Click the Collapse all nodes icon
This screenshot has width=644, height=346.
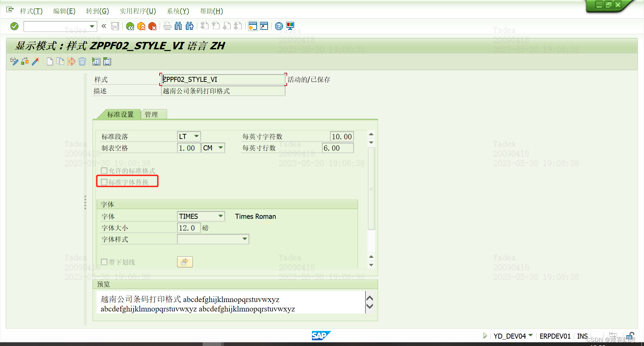click(x=107, y=61)
